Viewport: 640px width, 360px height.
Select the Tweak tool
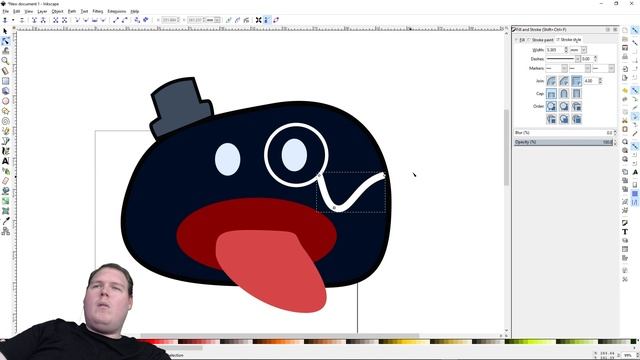[x=5, y=51]
